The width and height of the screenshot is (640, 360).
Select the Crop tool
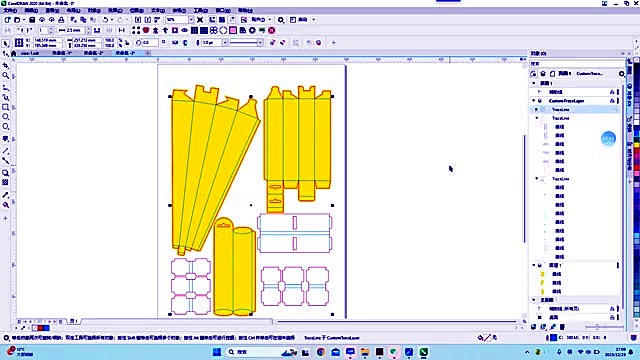tap(5, 65)
